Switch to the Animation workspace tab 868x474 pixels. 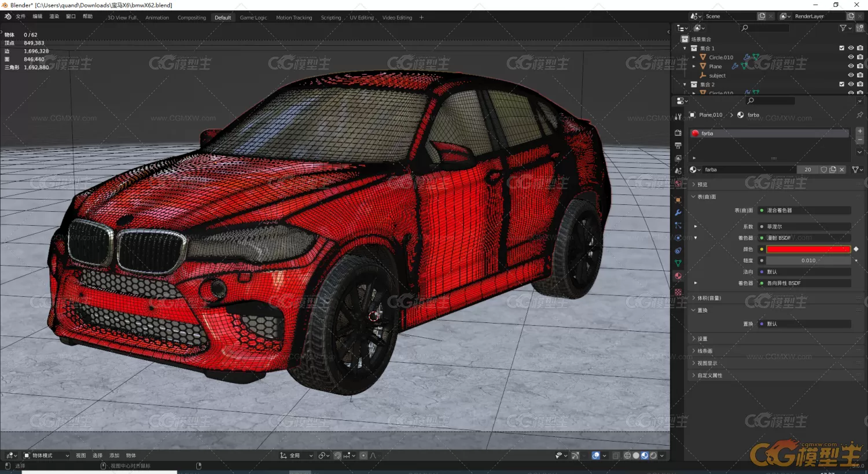[157, 17]
